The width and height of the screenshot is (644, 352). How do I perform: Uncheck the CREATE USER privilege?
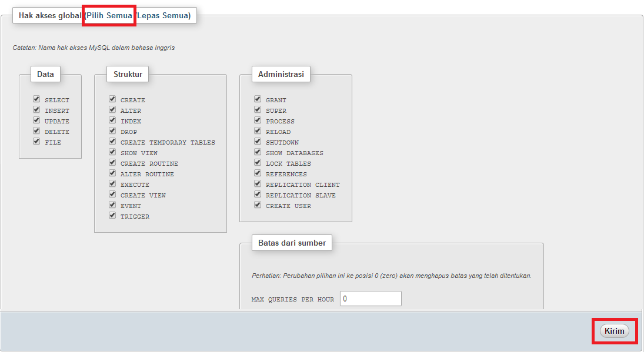click(x=258, y=205)
